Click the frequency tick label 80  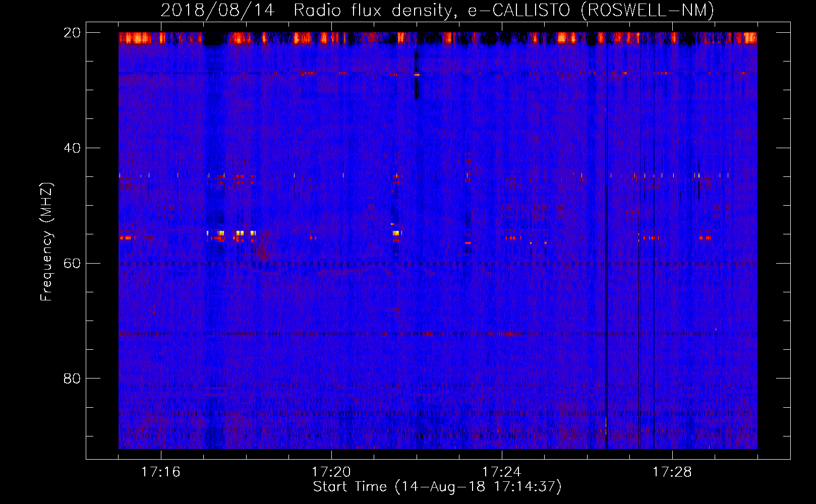coord(72,379)
